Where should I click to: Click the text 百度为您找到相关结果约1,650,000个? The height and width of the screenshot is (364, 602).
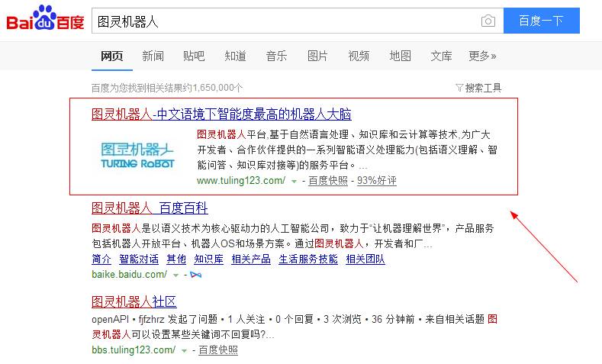tap(167, 88)
